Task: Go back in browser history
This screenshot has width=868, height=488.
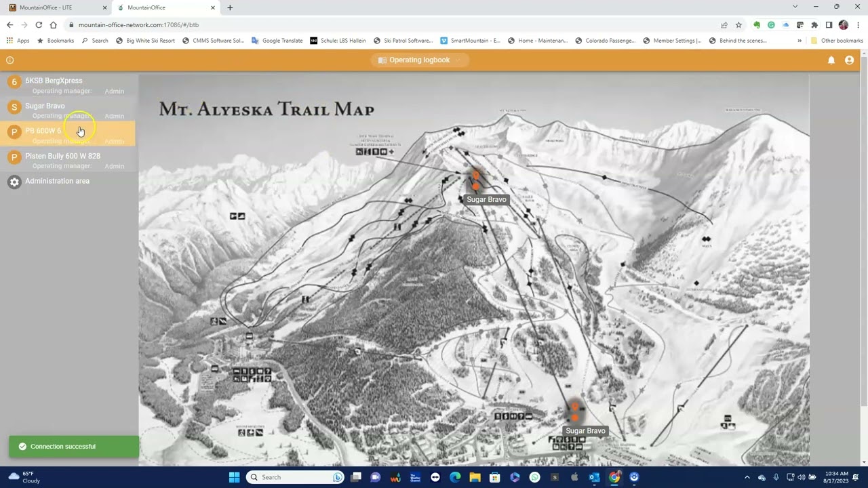Action: [9, 25]
